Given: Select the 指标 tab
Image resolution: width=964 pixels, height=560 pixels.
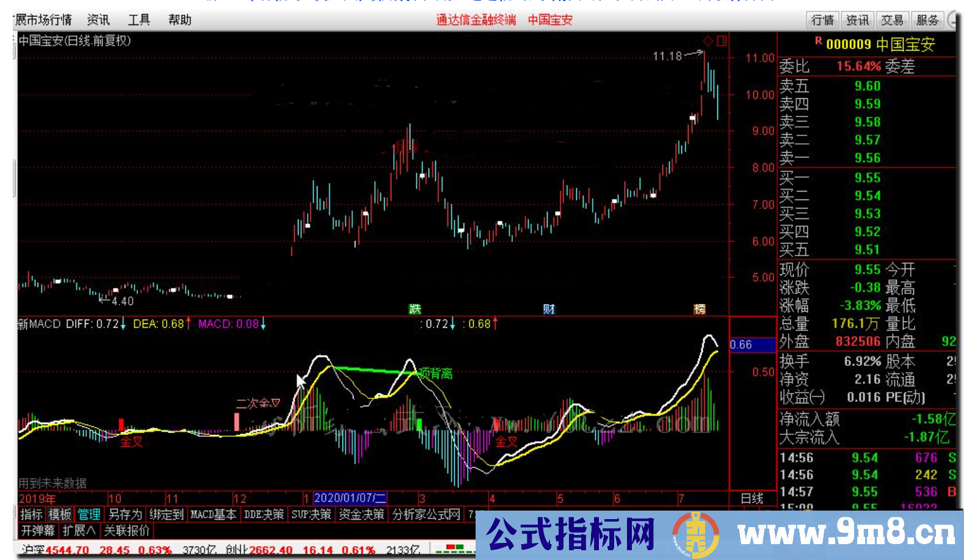Looking at the screenshot, I should [x=31, y=514].
